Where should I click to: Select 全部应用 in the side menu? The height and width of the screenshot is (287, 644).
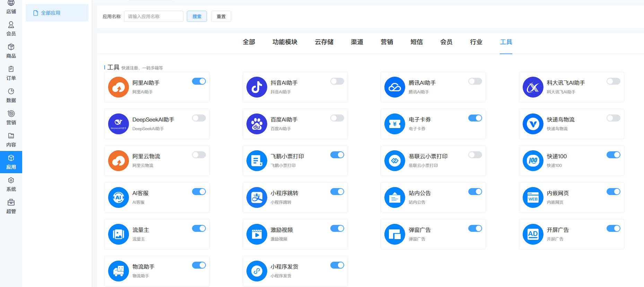point(57,13)
